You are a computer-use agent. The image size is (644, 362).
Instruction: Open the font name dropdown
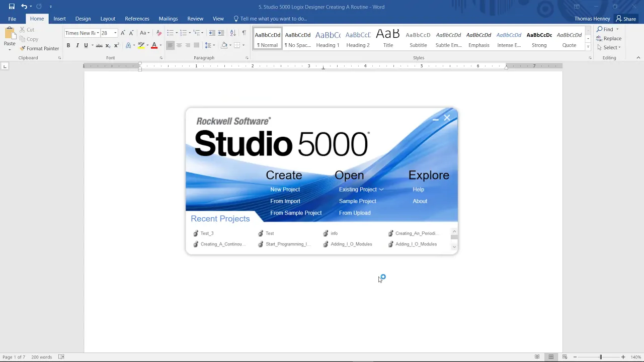(98, 33)
